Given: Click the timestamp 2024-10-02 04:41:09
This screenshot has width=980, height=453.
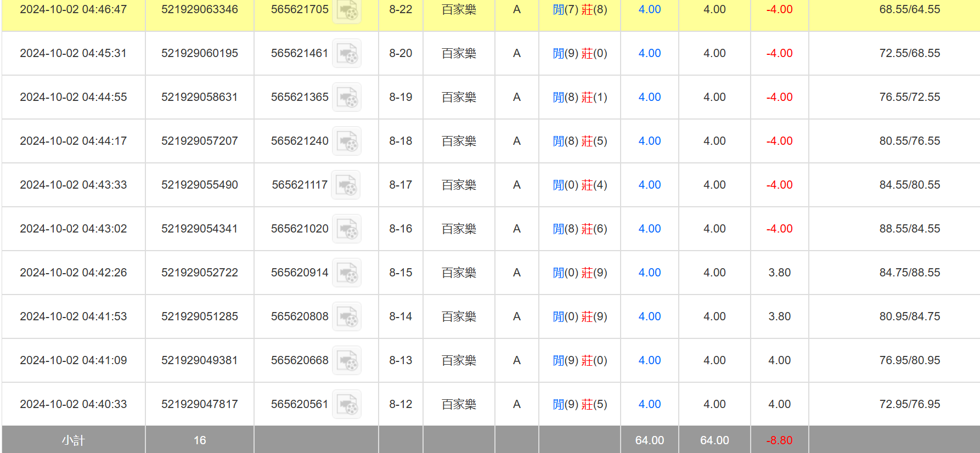Looking at the screenshot, I should point(73,360).
